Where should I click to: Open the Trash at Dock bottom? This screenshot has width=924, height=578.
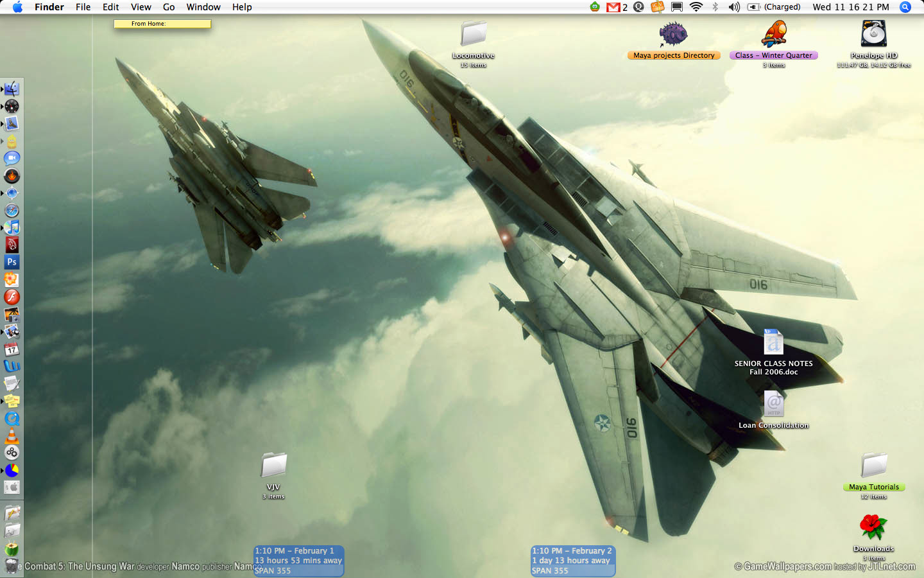[x=12, y=566]
